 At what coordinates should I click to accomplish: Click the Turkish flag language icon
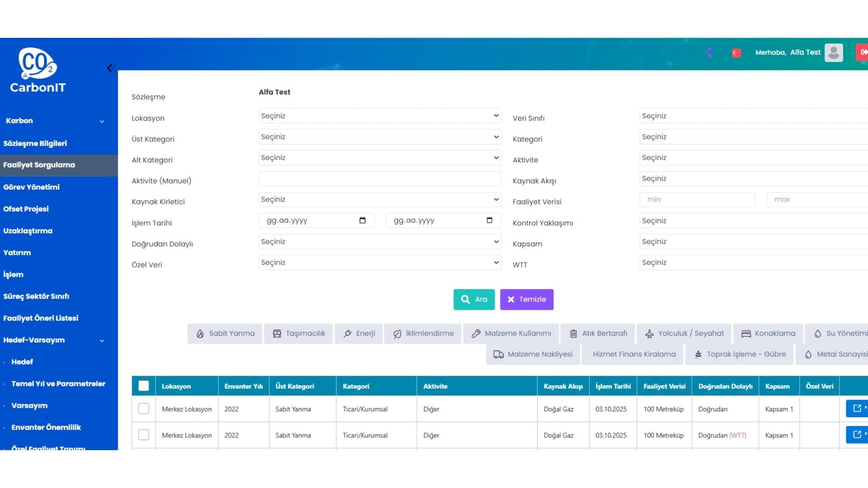(736, 53)
